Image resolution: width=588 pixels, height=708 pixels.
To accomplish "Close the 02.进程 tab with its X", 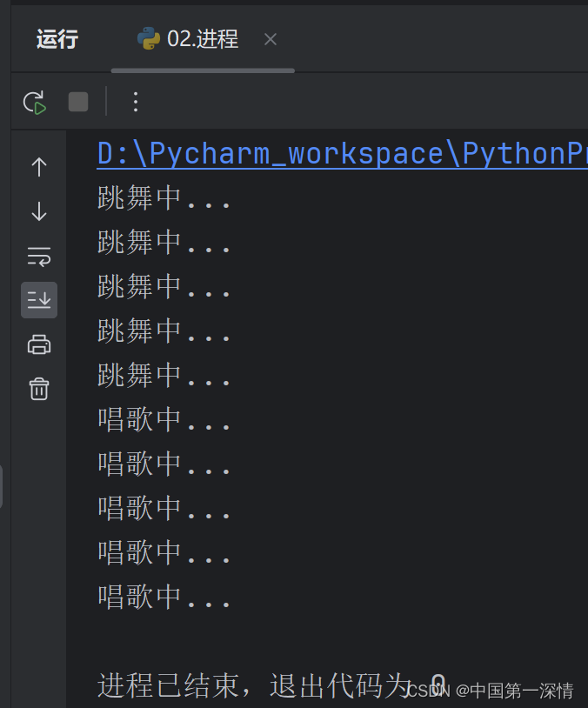I will pyautogui.click(x=270, y=38).
